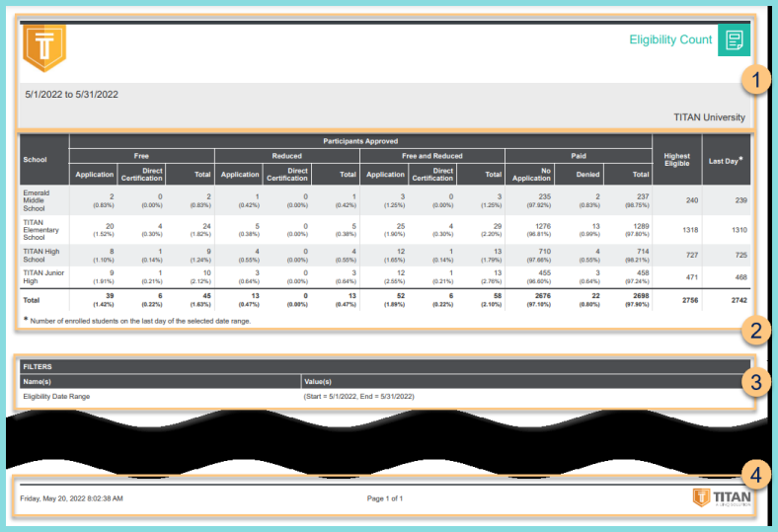Click the 'Participants Approved' header
Image resolution: width=778 pixels, height=532 pixels.
[360, 141]
